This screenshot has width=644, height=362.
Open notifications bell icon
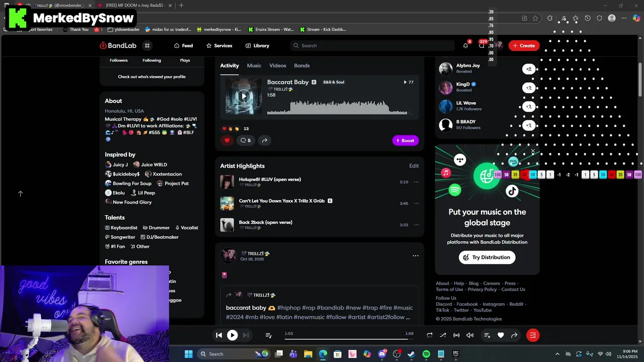[465, 46]
